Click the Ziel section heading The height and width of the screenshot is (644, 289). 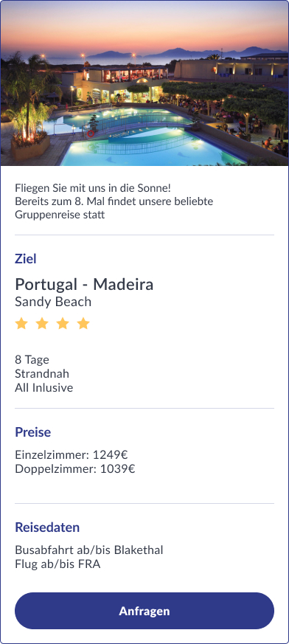[26, 259]
